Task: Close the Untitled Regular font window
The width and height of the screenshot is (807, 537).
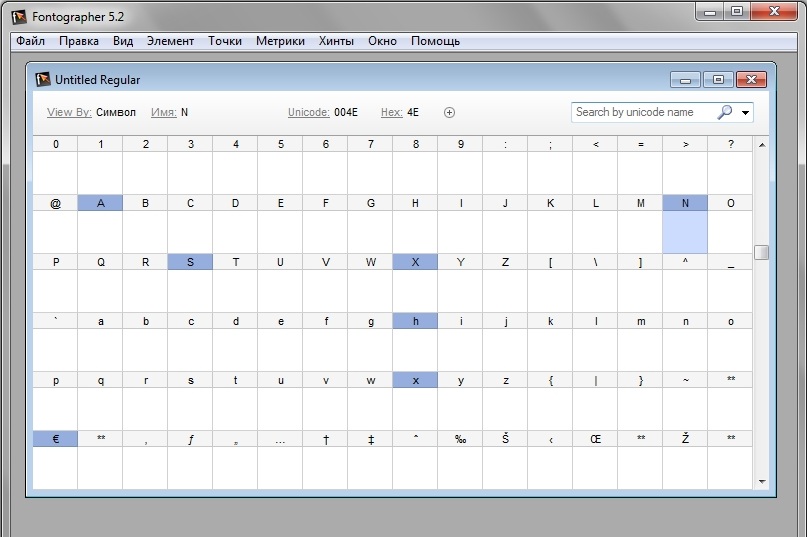Action: [751, 80]
